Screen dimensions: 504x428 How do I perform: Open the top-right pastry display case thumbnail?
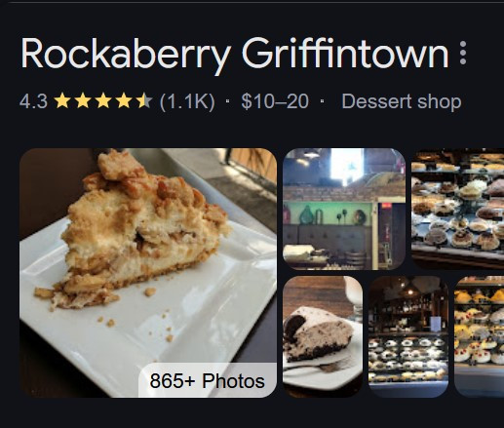tap(457, 209)
